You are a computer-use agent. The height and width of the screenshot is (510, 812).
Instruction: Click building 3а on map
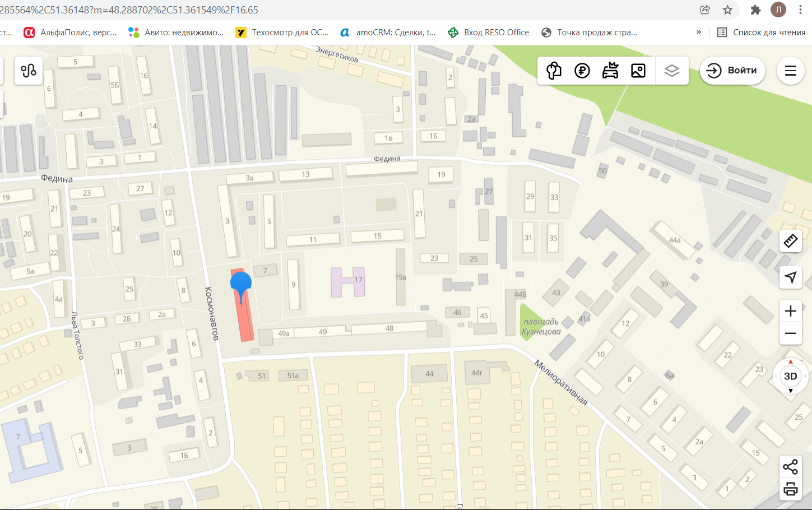pos(249,178)
